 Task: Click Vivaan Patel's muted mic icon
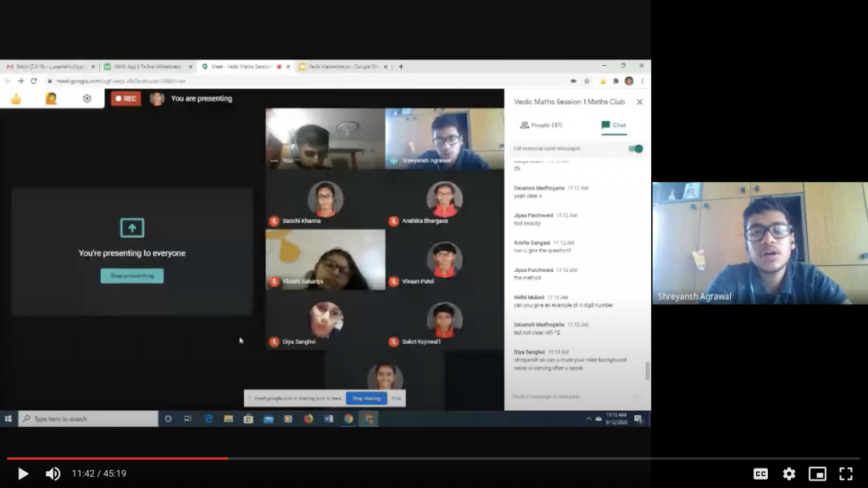pos(393,281)
